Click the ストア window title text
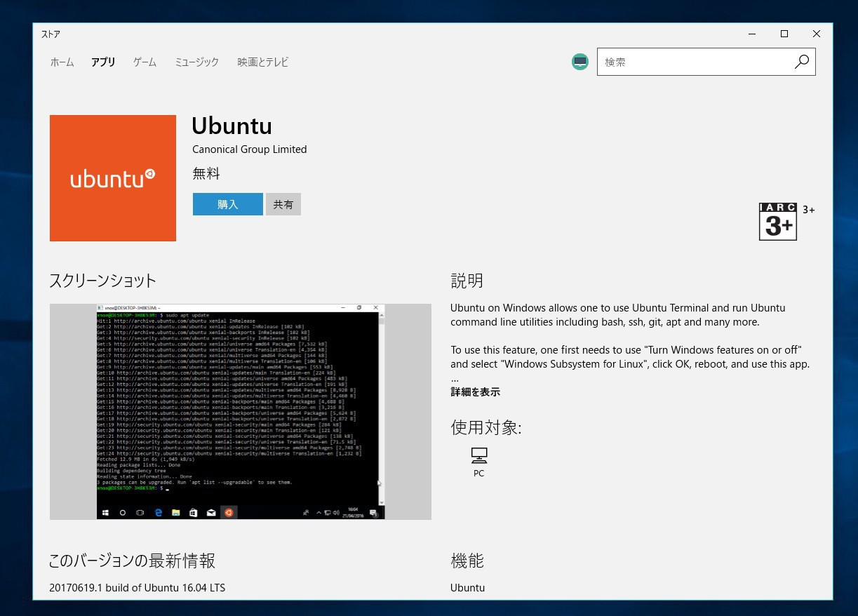Screen dimensions: 858x616 click(x=51, y=34)
